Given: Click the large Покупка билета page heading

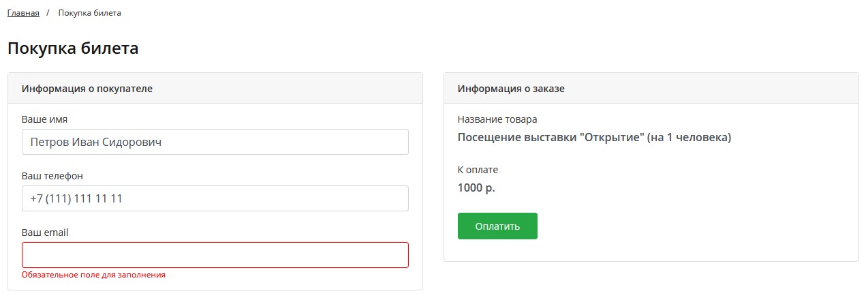Looking at the screenshot, I should tap(73, 48).
